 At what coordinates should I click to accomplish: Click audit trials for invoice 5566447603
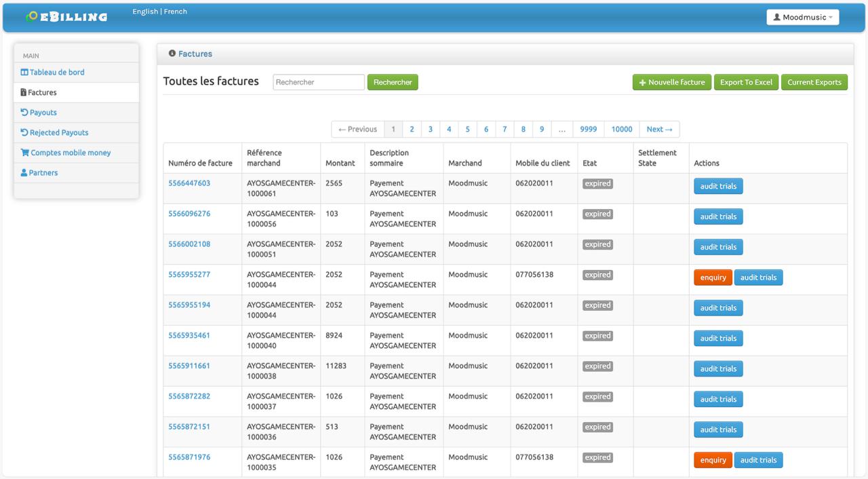718,187
